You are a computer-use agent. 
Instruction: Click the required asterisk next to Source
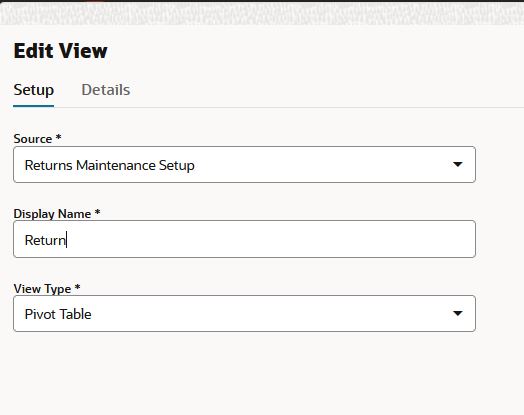click(58, 137)
